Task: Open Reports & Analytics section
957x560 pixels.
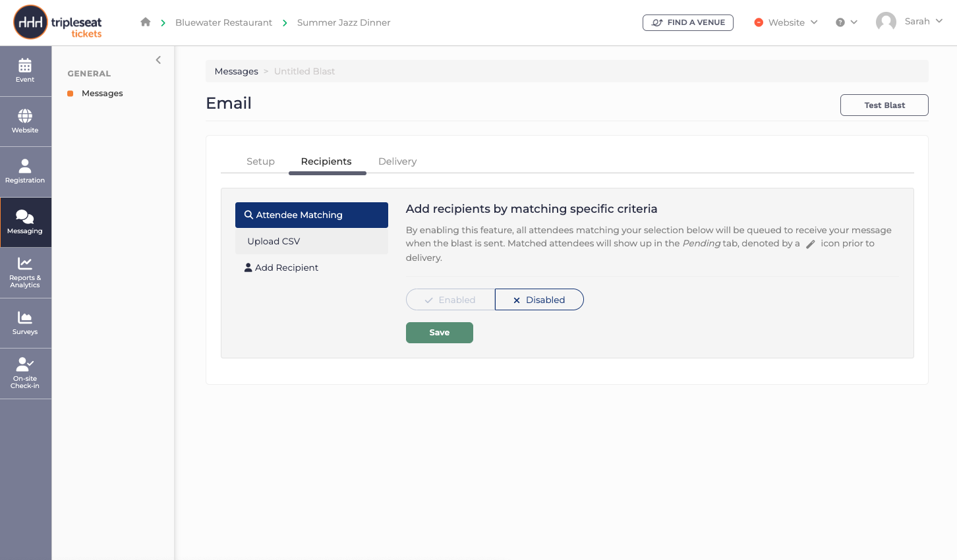Action: [25, 273]
